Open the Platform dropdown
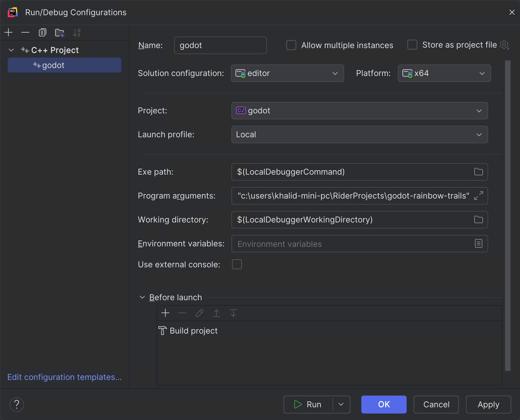 click(x=482, y=73)
